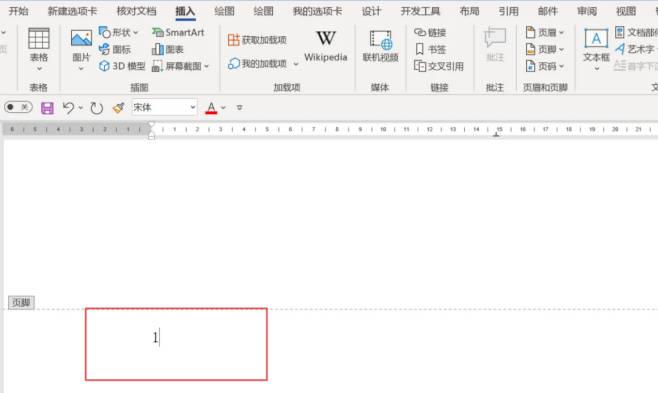Open the 审阅 tab
658x393 pixels.
tap(587, 11)
